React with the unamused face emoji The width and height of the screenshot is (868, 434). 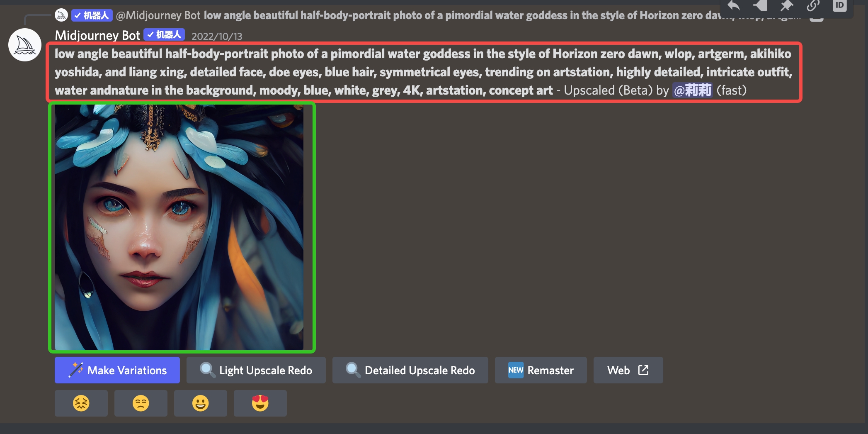coord(141,403)
